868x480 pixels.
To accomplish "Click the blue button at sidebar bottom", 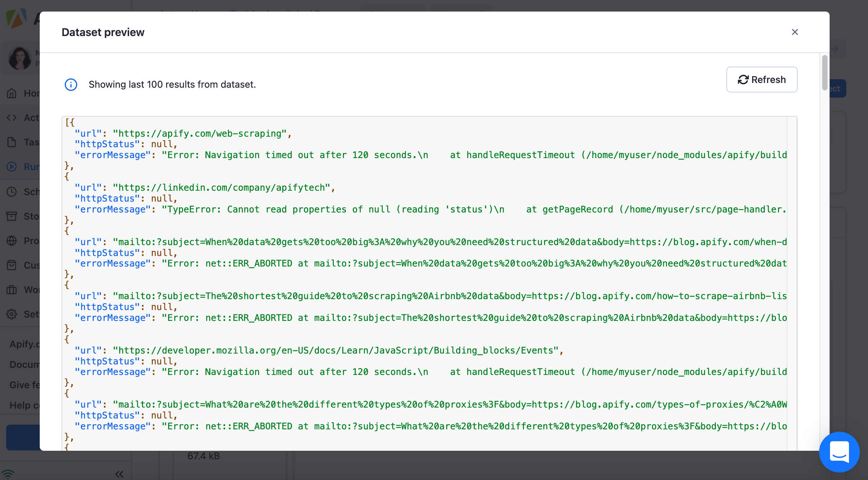I will [23, 438].
